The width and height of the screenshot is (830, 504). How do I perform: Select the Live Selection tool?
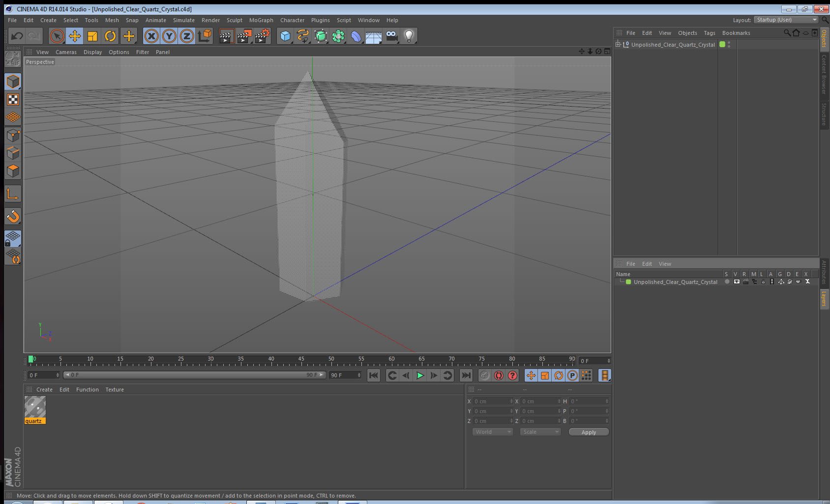(x=57, y=36)
